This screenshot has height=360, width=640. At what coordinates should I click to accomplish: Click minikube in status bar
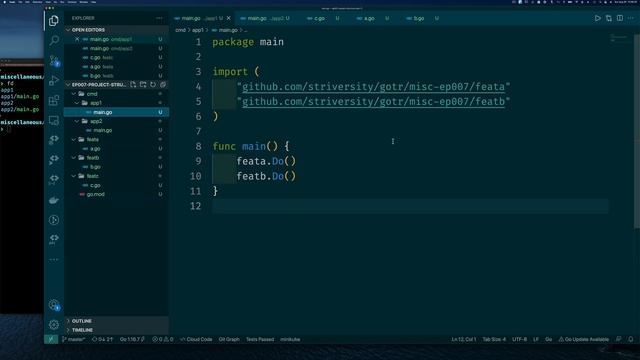(290, 339)
